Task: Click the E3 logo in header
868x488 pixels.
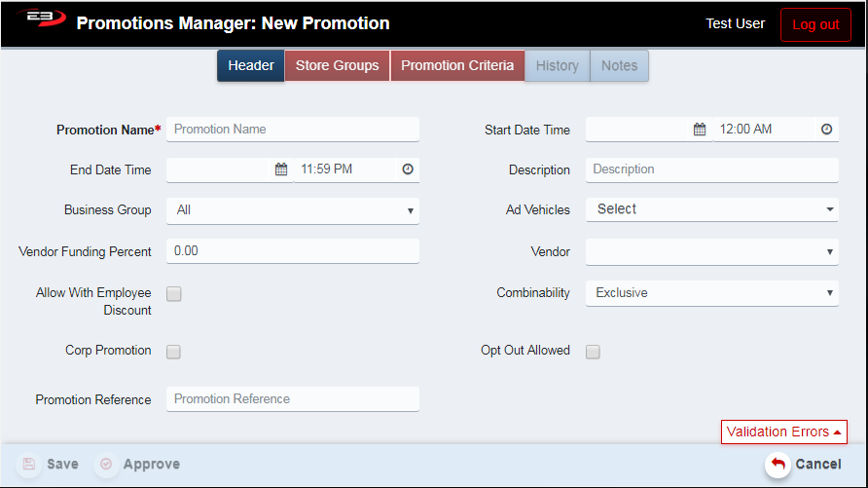Action: click(x=39, y=20)
